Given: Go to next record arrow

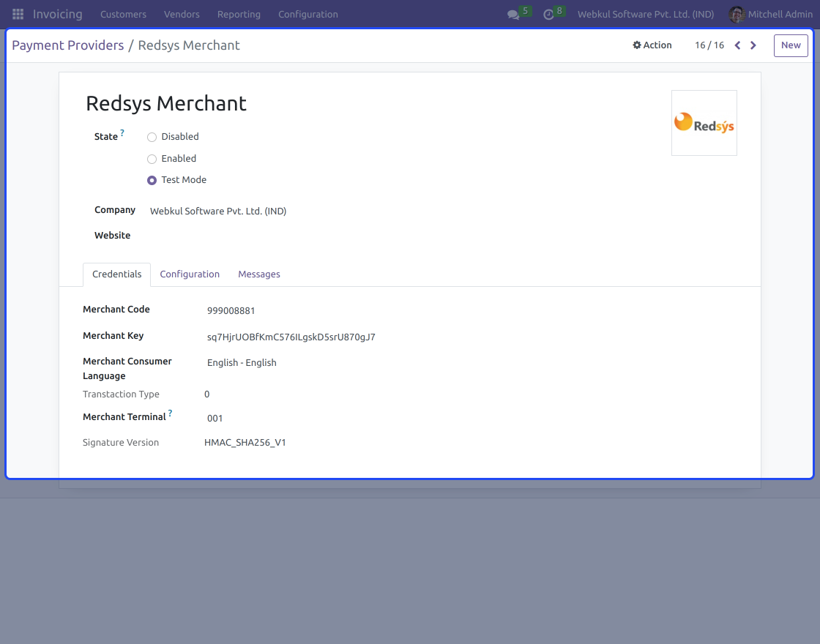Looking at the screenshot, I should pos(753,45).
